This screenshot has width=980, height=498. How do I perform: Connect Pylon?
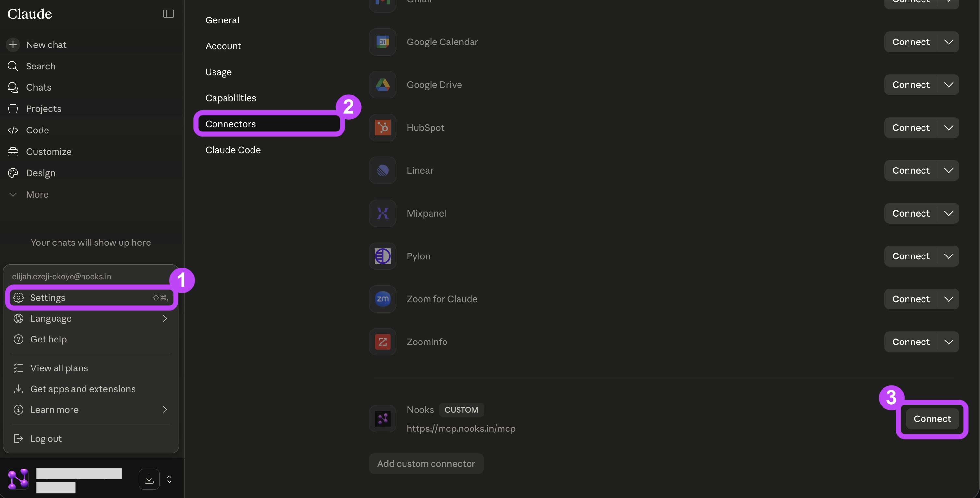pos(911,256)
